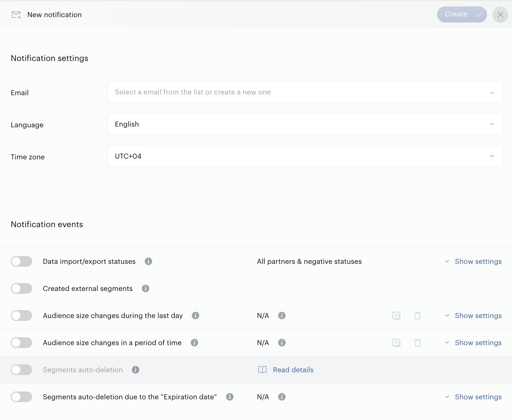Enable Audience size changes in period of time
The image size is (512, 420).
(x=21, y=343)
